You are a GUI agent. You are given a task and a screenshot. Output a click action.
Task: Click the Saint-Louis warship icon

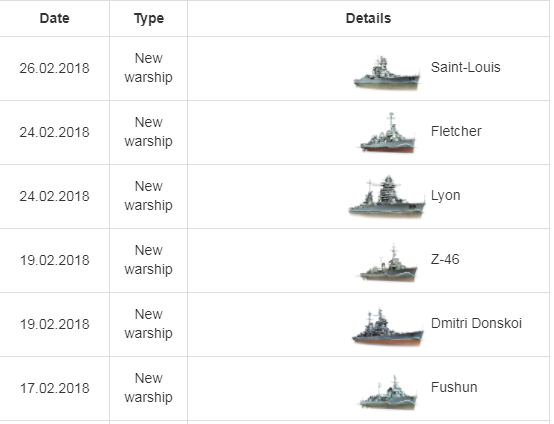(387, 72)
